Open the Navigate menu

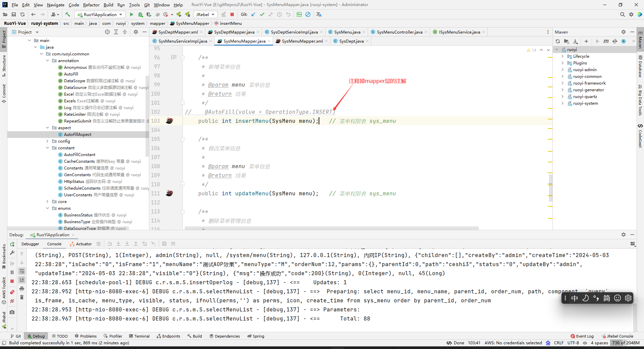point(56,5)
